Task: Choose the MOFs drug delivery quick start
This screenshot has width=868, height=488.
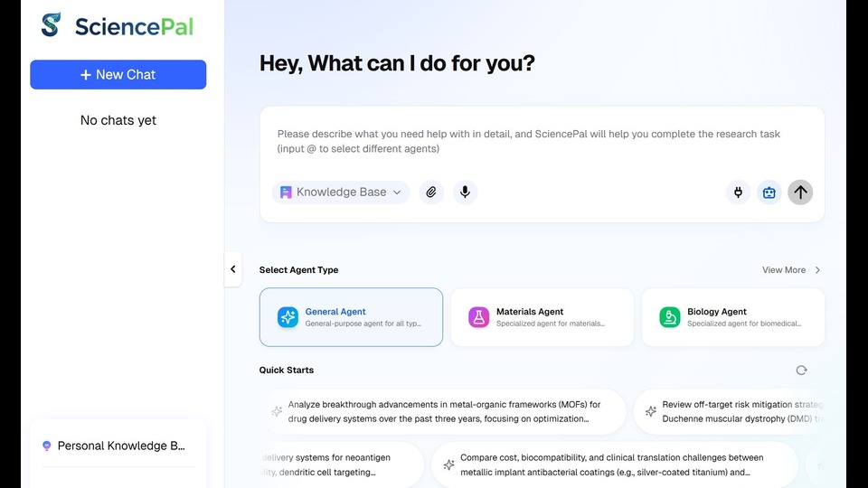Action: [x=444, y=411]
